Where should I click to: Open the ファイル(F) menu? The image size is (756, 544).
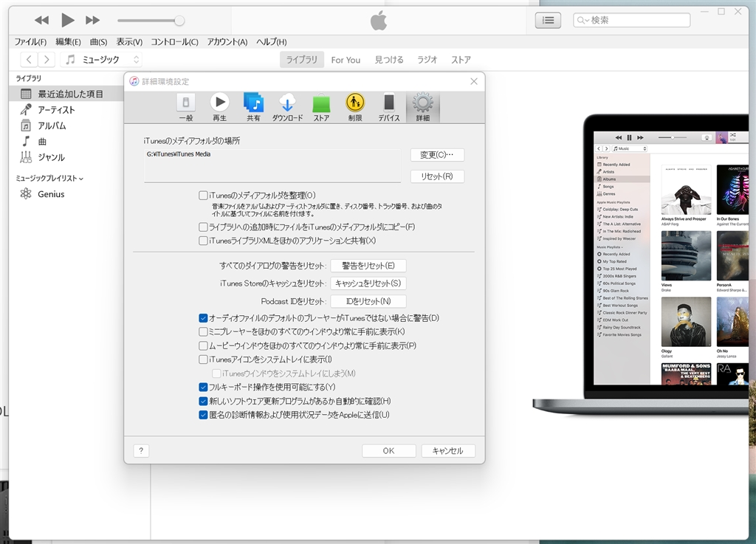(30, 42)
